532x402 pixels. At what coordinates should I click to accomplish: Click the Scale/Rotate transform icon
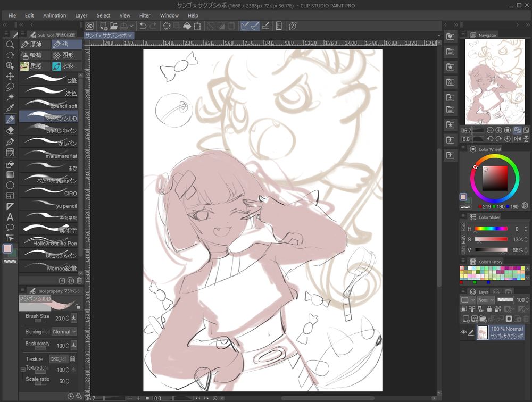tap(197, 26)
